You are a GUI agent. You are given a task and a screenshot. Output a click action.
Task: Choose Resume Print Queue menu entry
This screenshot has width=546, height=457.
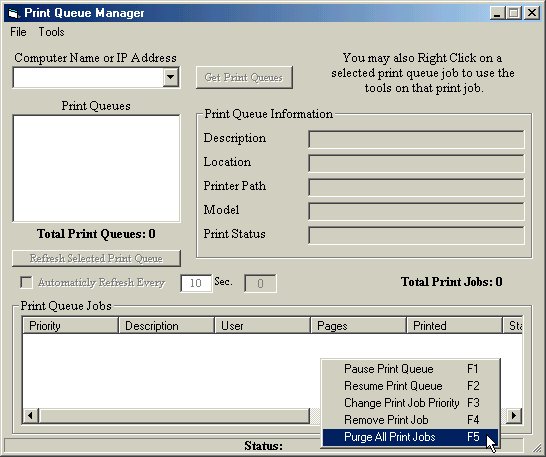(x=410, y=386)
